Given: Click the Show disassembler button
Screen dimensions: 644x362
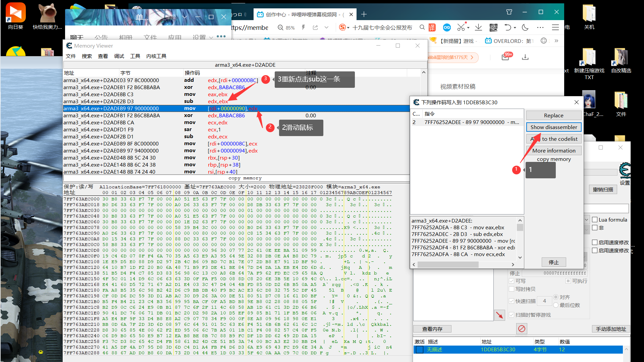Looking at the screenshot, I should tap(553, 127).
